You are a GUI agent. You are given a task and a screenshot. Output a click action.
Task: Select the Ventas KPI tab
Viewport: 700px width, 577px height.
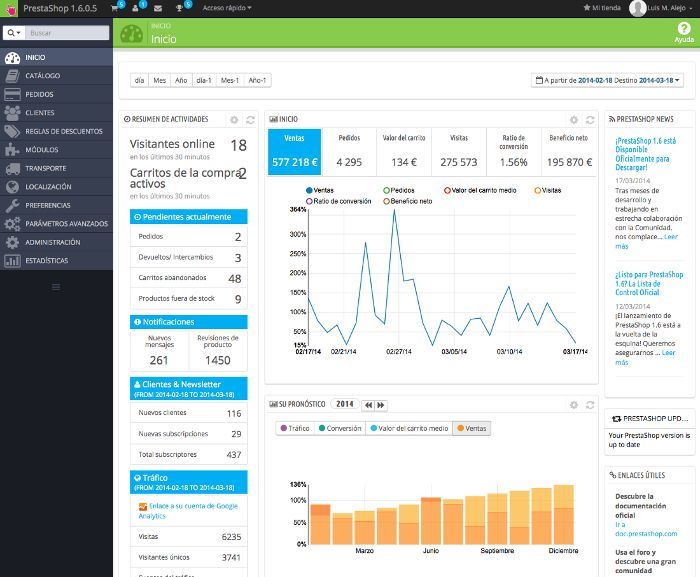point(295,152)
